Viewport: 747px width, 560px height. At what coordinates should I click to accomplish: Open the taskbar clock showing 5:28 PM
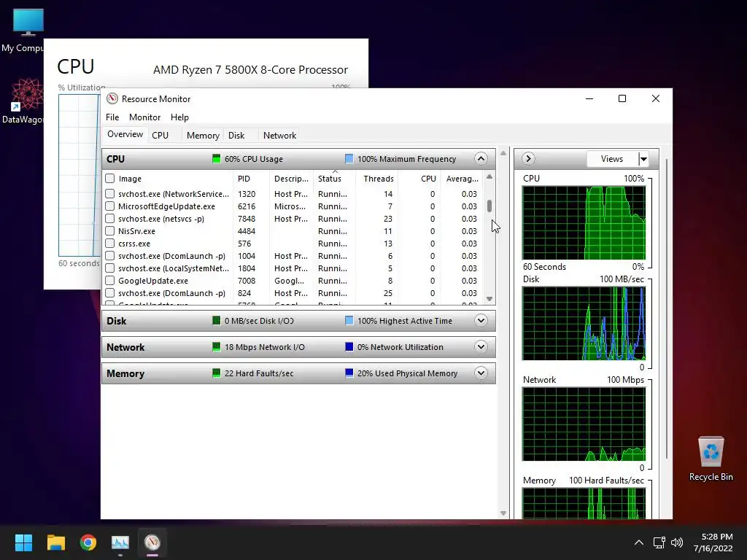[x=713, y=542]
